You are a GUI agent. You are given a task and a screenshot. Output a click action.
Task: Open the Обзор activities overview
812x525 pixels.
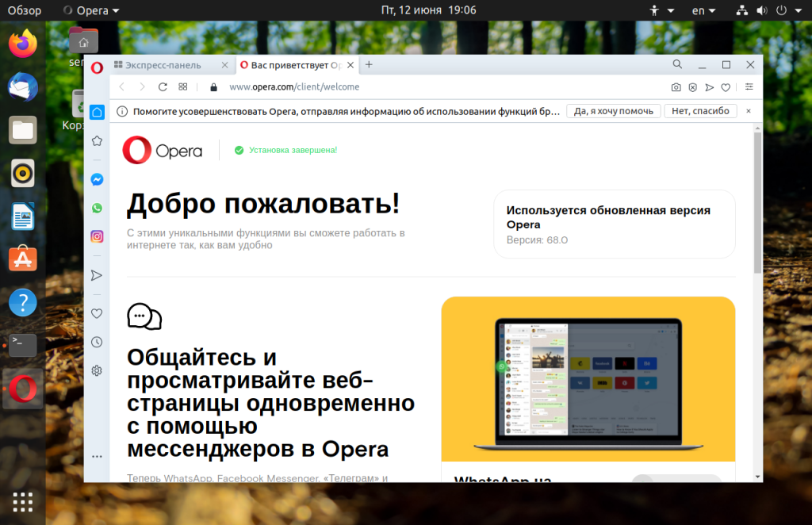(x=25, y=10)
